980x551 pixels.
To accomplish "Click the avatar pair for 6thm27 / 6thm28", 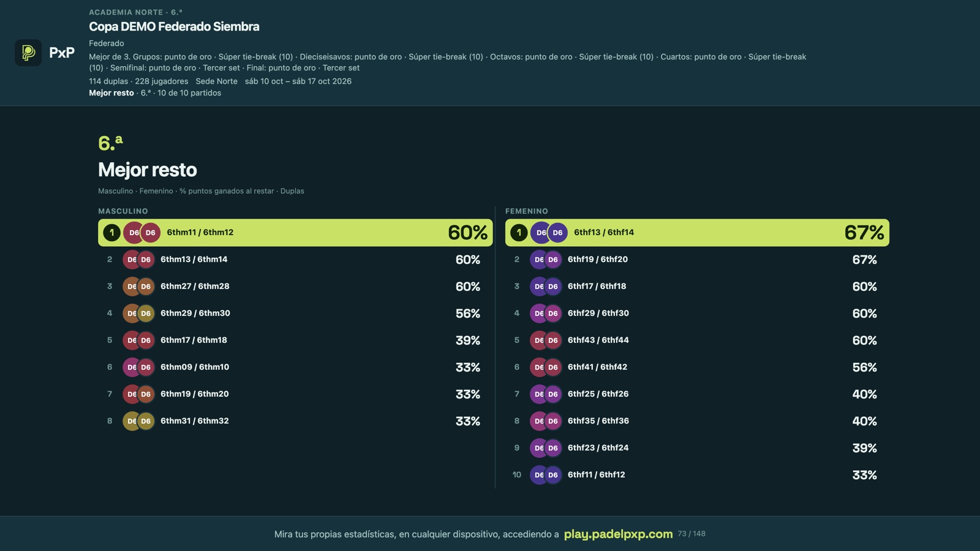I will pyautogui.click(x=138, y=287).
